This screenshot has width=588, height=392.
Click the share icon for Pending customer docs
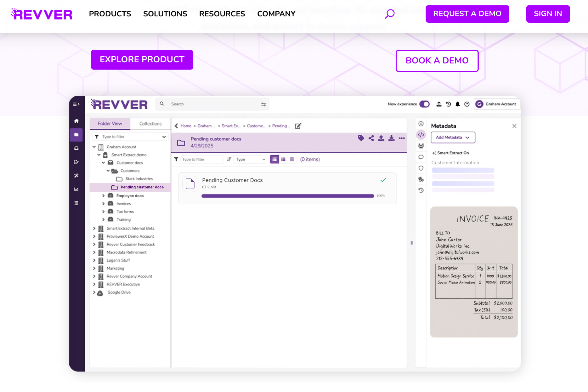tap(371, 138)
